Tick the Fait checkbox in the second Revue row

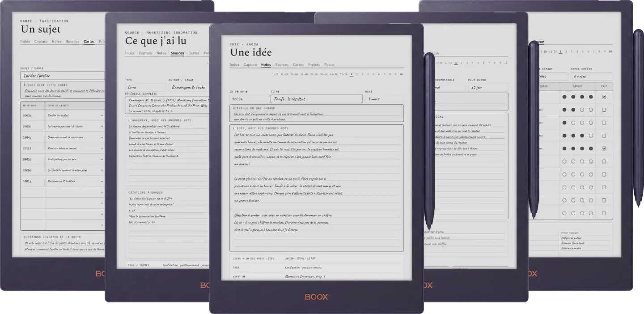pyautogui.click(x=604, y=110)
